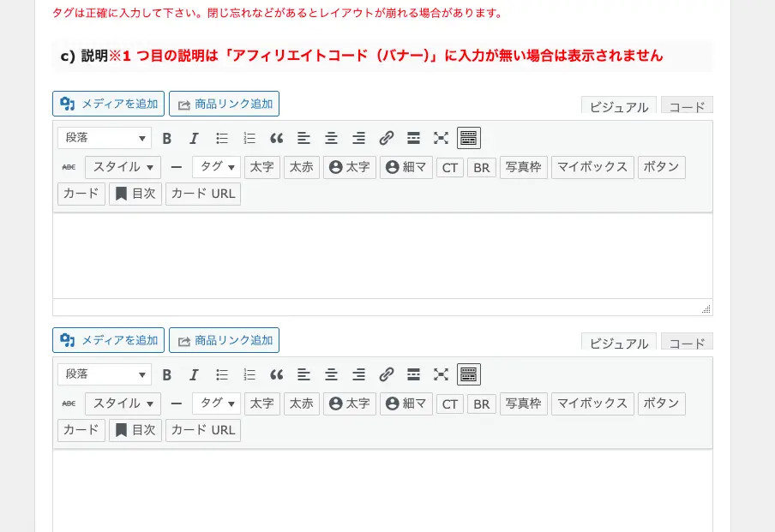Click insert link icon in first editor
The height and width of the screenshot is (532, 775).
point(387,138)
